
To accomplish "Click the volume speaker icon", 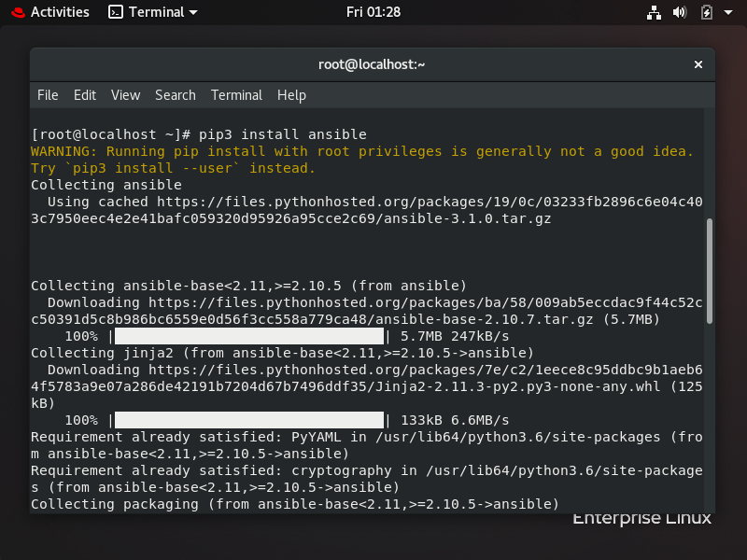I will point(680,12).
